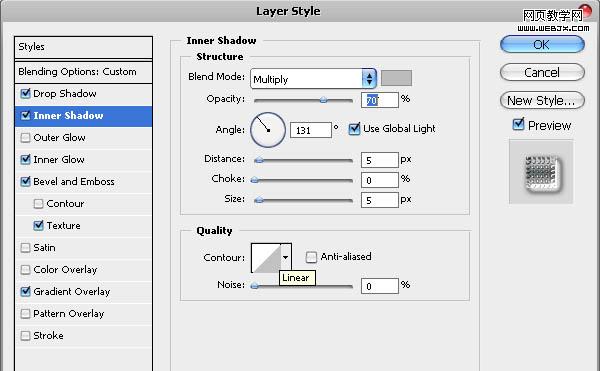Click the style preview thumbnail
The image size is (600, 371).
coord(541,172)
